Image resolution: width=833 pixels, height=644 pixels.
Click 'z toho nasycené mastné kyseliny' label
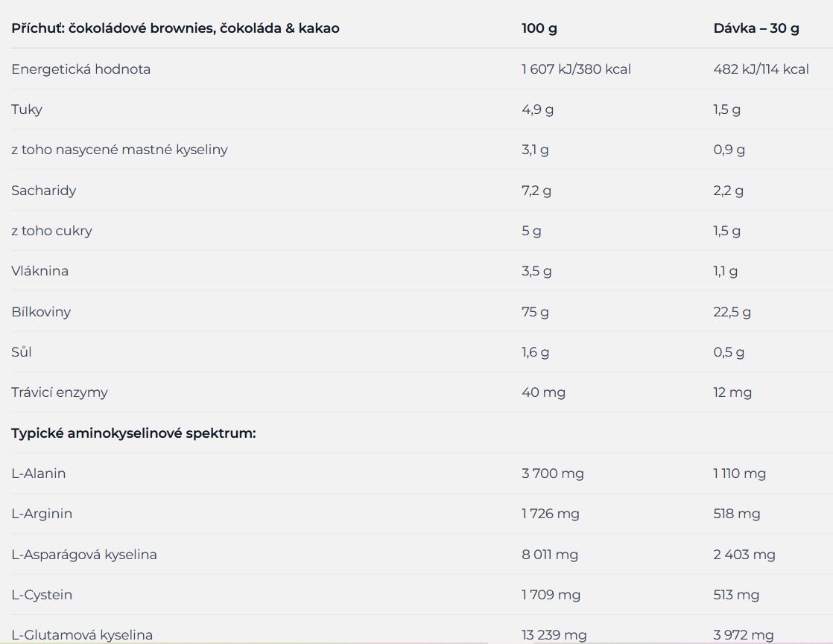[119, 150]
